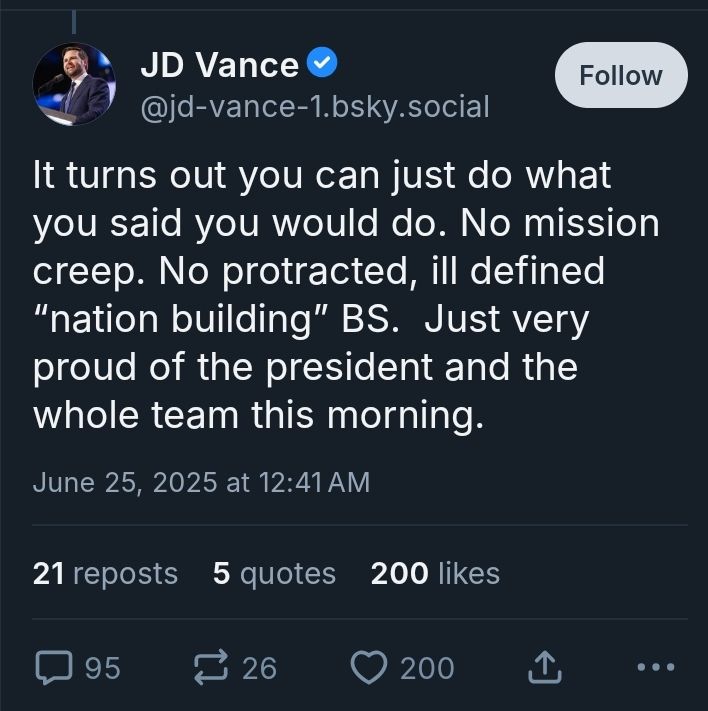Follow the JD Vance account
Viewport: 708px width, 711px height.
(621, 75)
